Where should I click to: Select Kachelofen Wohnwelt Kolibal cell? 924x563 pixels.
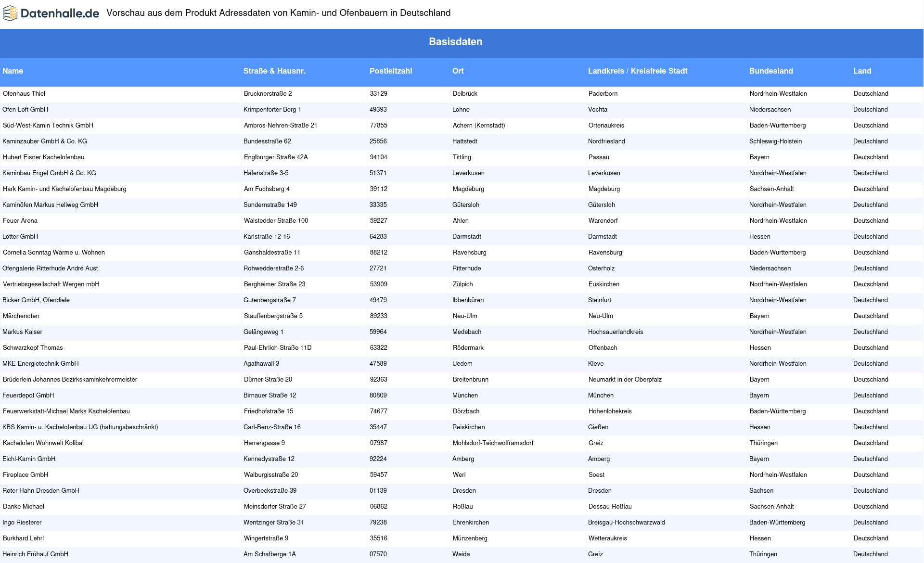click(43, 443)
